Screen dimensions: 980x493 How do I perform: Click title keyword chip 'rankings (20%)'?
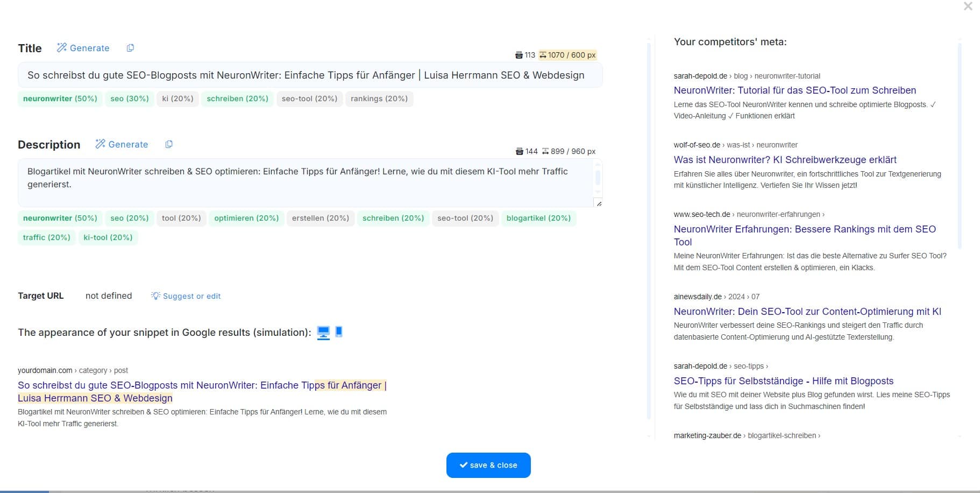379,98
